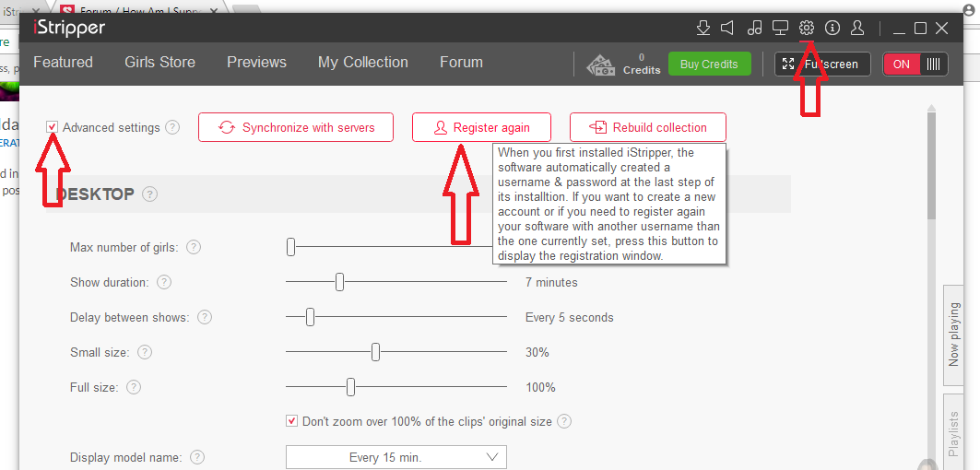Click help icon beside Advanced settings

172,127
